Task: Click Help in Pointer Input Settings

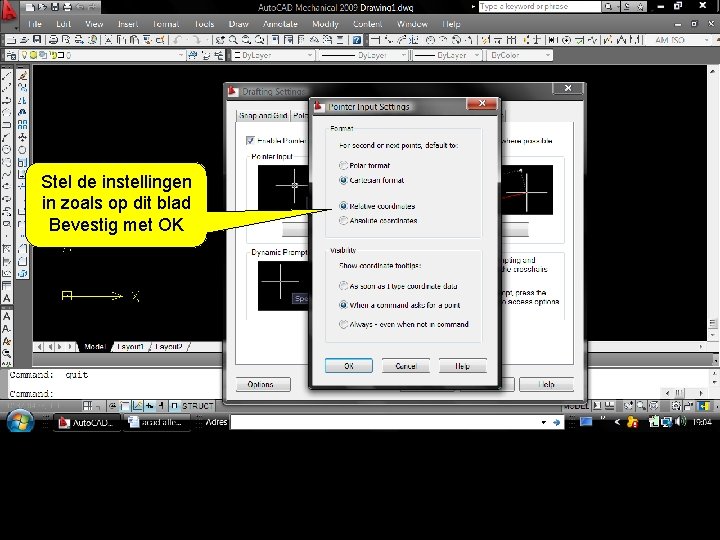Action: pyautogui.click(x=462, y=366)
